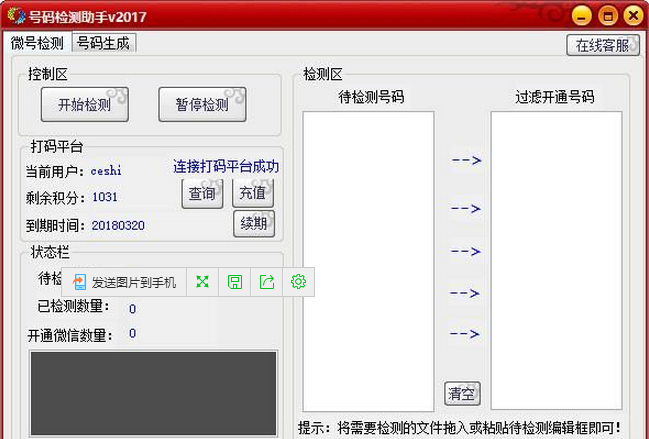Viewport: 649px width, 439px height.
Task: Click 发送图片到手机 text label
Action: pyautogui.click(x=134, y=283)
